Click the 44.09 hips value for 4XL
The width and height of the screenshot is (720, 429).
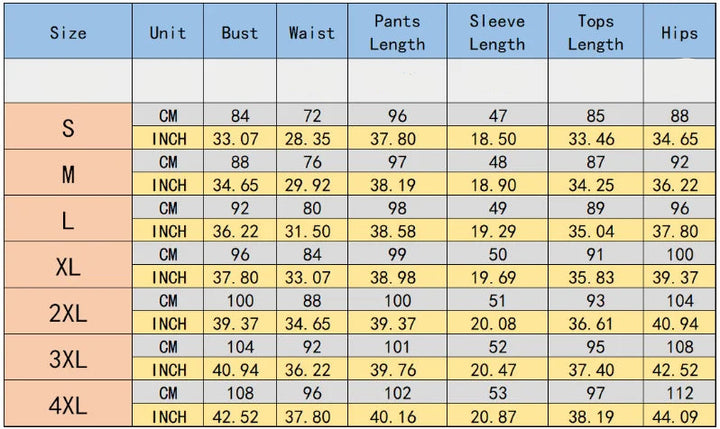[679, 415]
